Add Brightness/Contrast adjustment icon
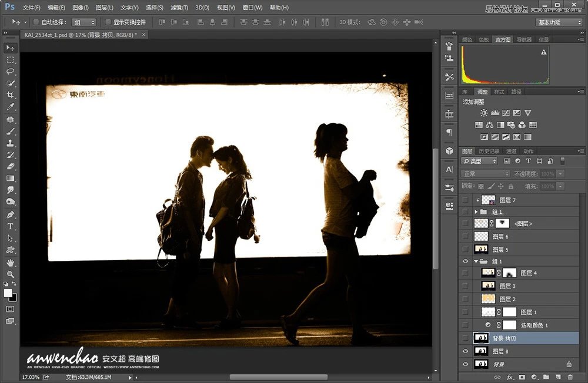 tap(484, 113)
